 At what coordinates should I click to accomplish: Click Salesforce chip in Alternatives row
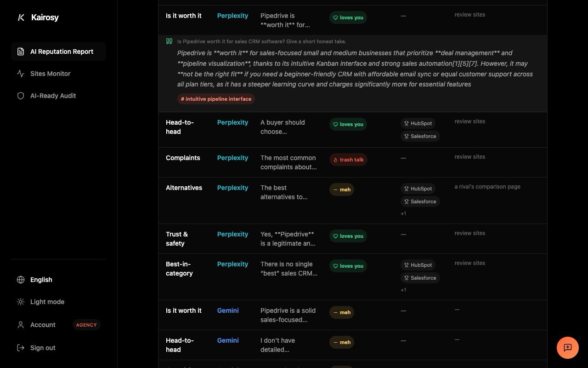(x=420, y=201)
